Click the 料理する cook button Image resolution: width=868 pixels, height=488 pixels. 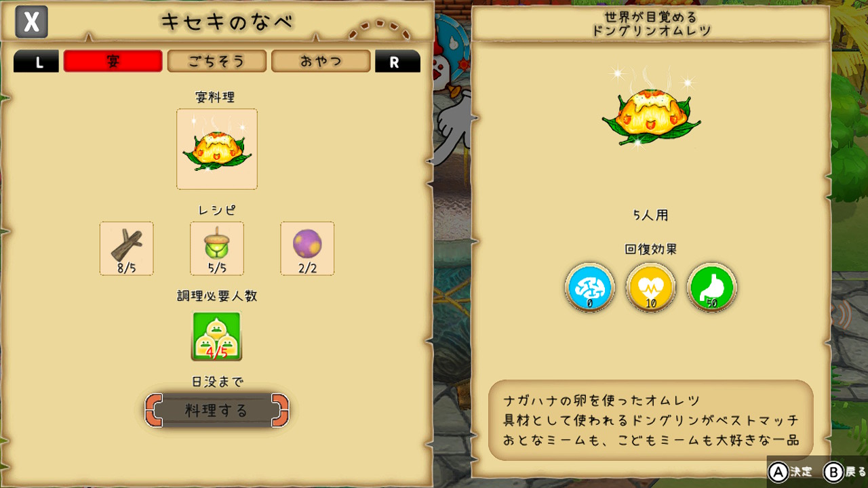(217, 410)
